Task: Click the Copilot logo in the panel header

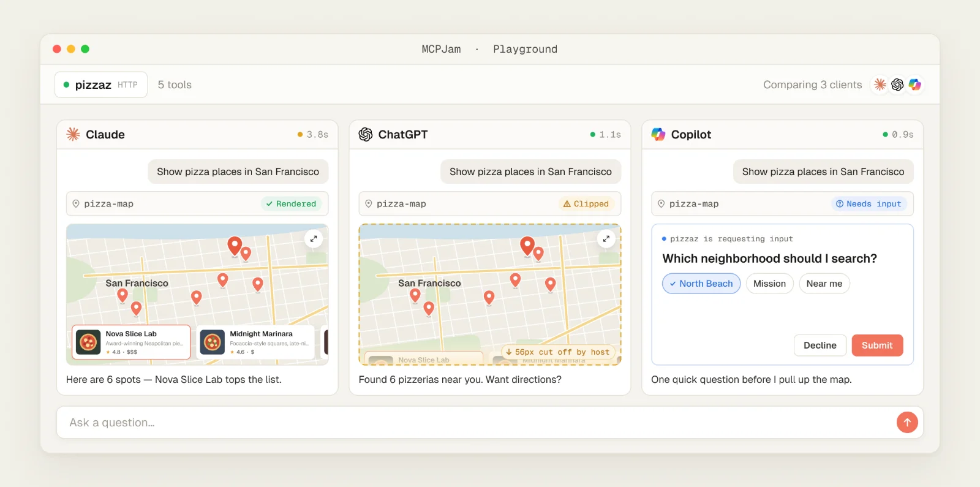Action: [x=658, y=134]
